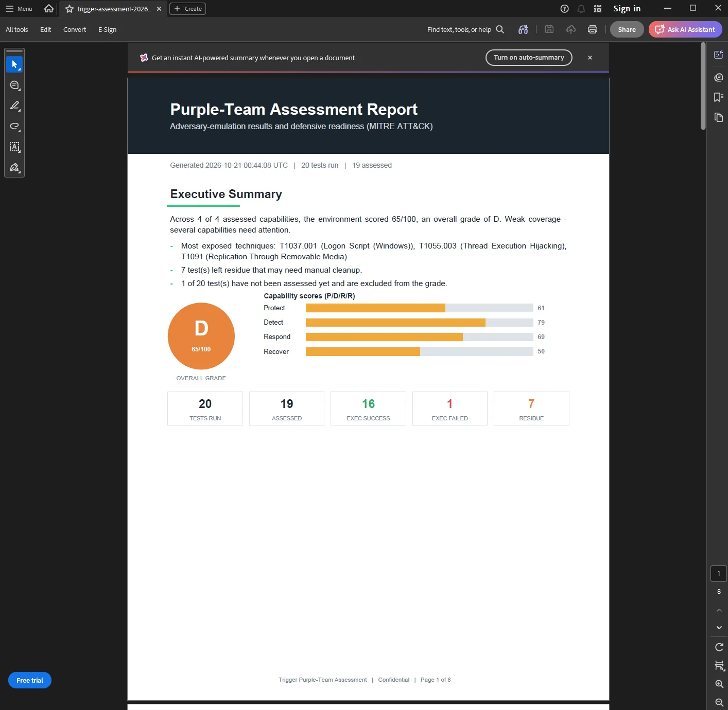
Task: Open the Home icon
Action: pos(49,9)
